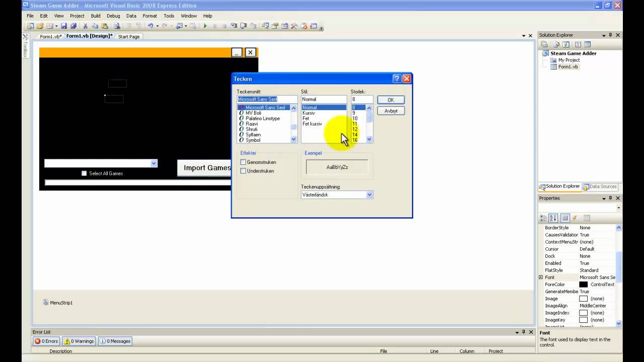Open the Error List window position dropdown

coord(517,332)
